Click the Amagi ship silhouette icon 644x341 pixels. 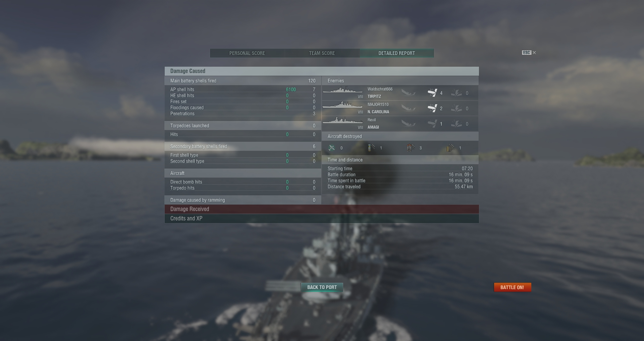point(342,121)
